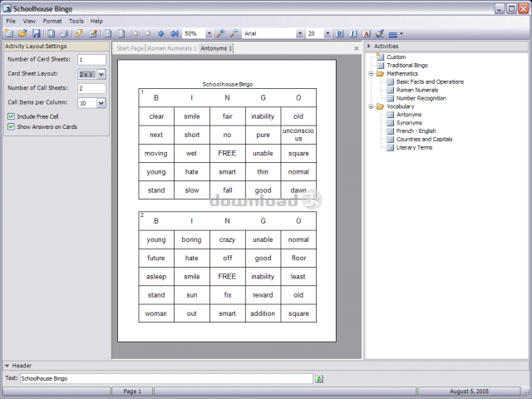Click the font color A icon
This screenshot has height=399, width=532.
coord(366,33)
